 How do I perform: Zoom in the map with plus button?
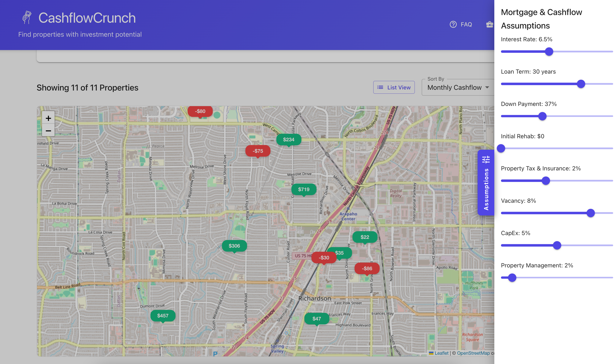click(x=48, y=118)
